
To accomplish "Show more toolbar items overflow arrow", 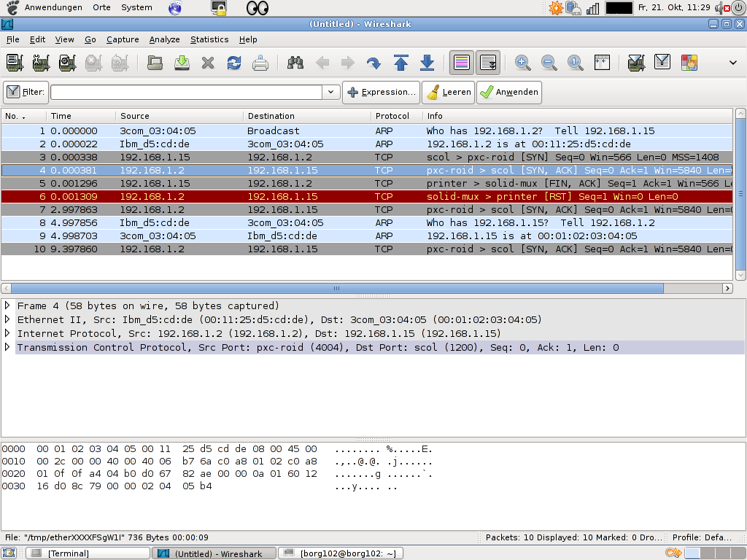I will coord(732,63).
